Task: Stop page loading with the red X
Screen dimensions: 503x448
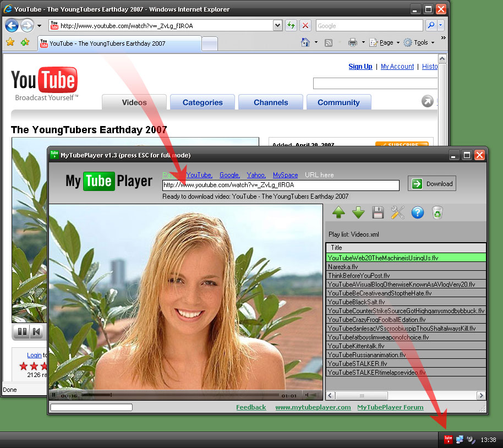Action: pyautogui.click(x=305, y=25)
